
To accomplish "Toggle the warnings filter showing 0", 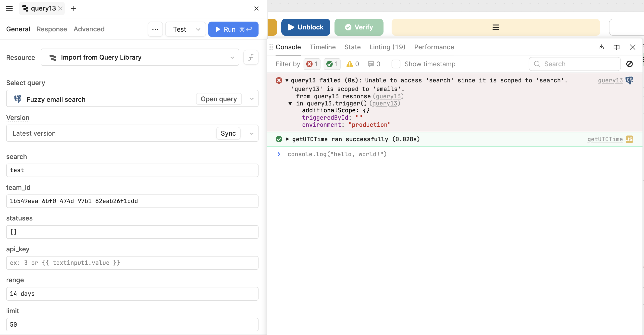I will 353,64.
